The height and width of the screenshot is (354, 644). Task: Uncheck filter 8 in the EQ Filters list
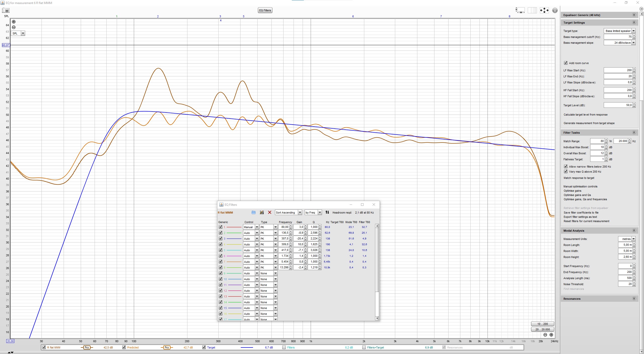click(221, 267)
